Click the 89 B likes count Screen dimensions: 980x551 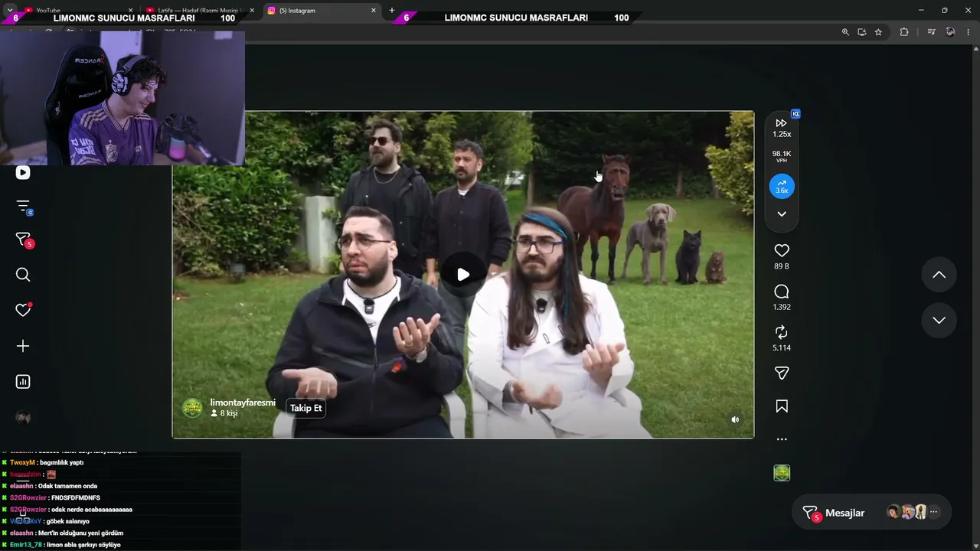782,266
